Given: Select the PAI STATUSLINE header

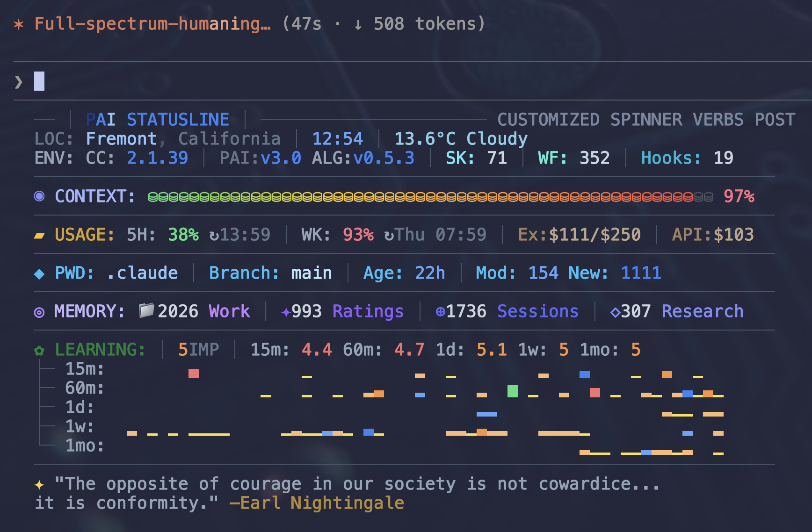Looking at the screenshot, I should point(158,119).
